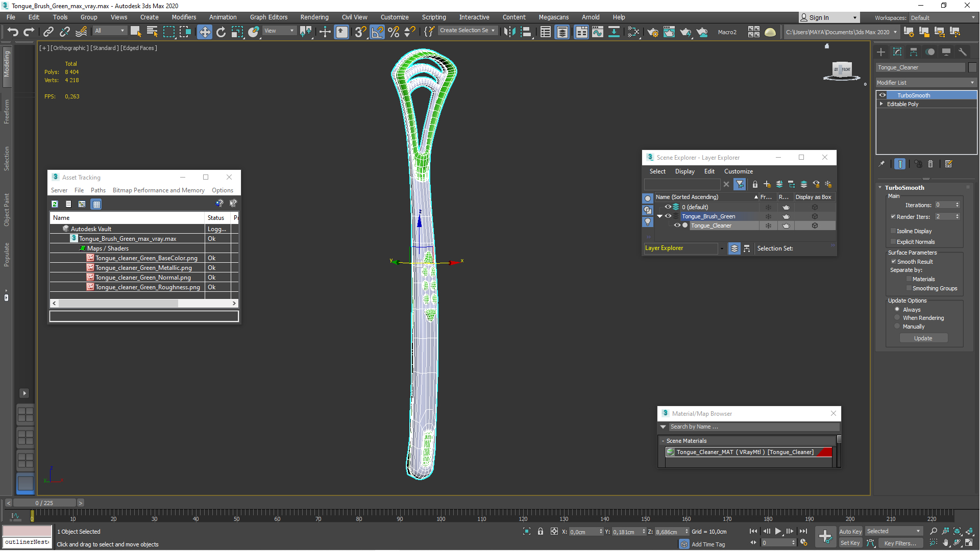Screen dimensions: 980x551
Task: Open the Utilities wrench panel tab
Action: click(x=963, y=52)
